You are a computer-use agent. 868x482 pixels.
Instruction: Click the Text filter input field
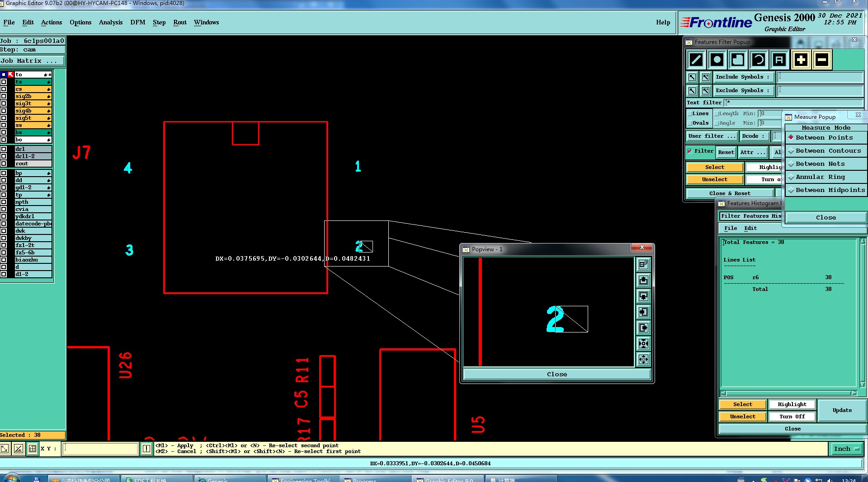(x=793, y=103)
